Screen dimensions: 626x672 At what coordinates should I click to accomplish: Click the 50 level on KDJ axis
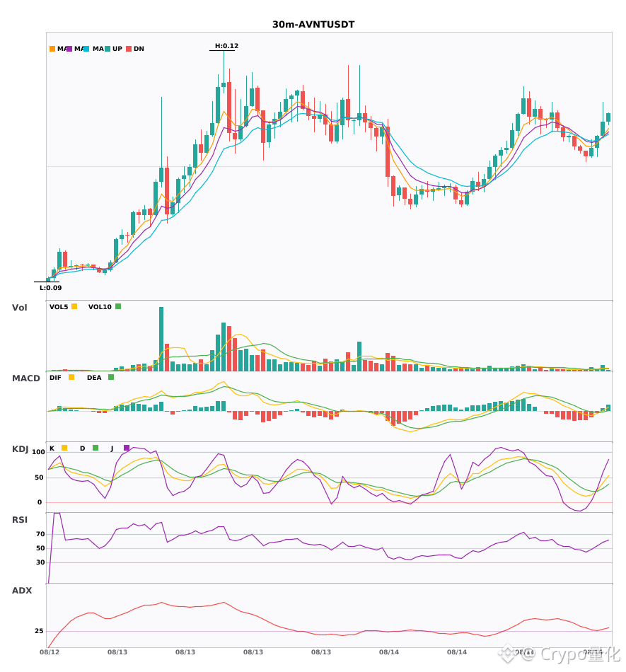39,477
